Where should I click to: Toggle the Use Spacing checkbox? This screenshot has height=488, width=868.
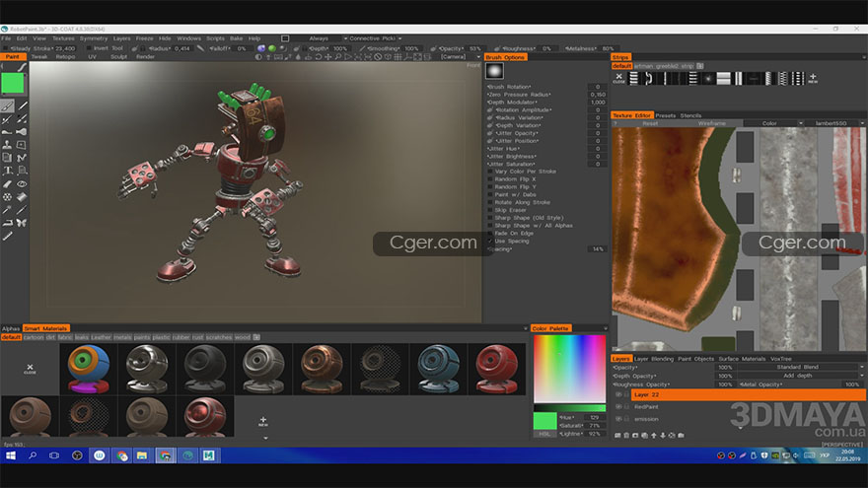490,242
